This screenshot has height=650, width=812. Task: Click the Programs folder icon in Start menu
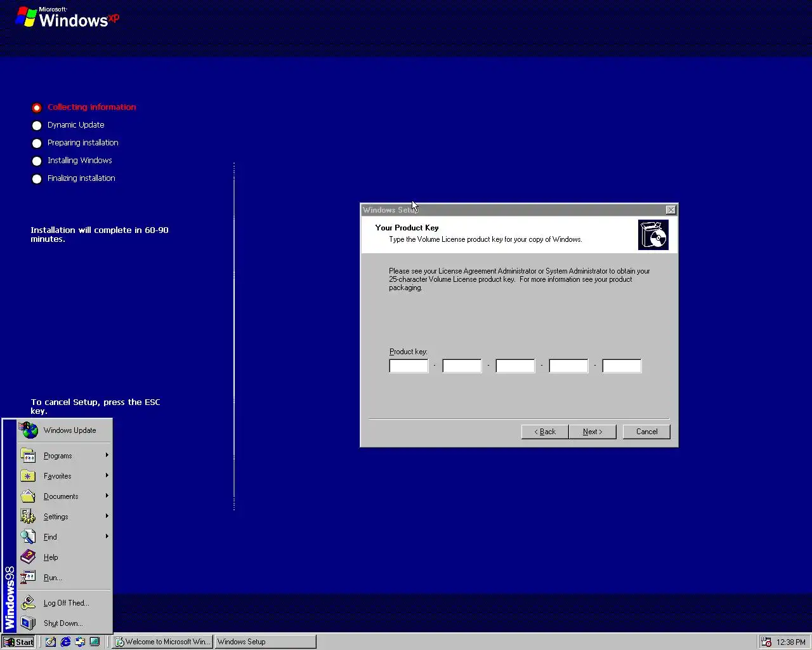click(28, 456)
